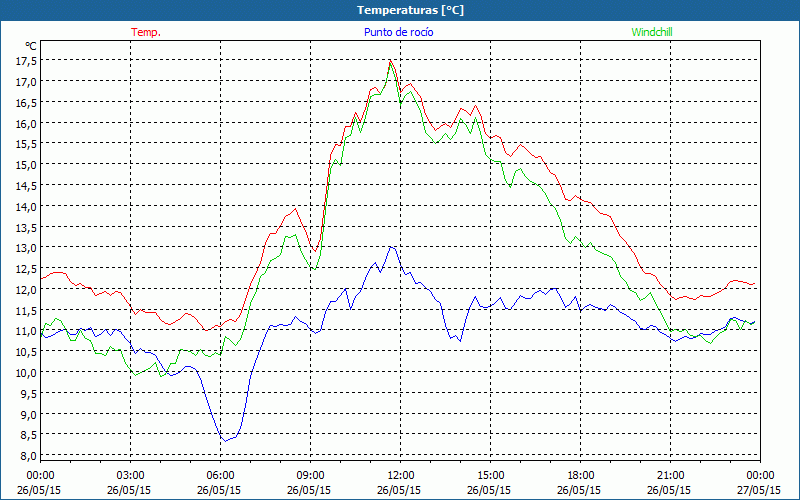Click the 27/05/15 date label
This screenshot has height=500, width=800.
(759, 490)
